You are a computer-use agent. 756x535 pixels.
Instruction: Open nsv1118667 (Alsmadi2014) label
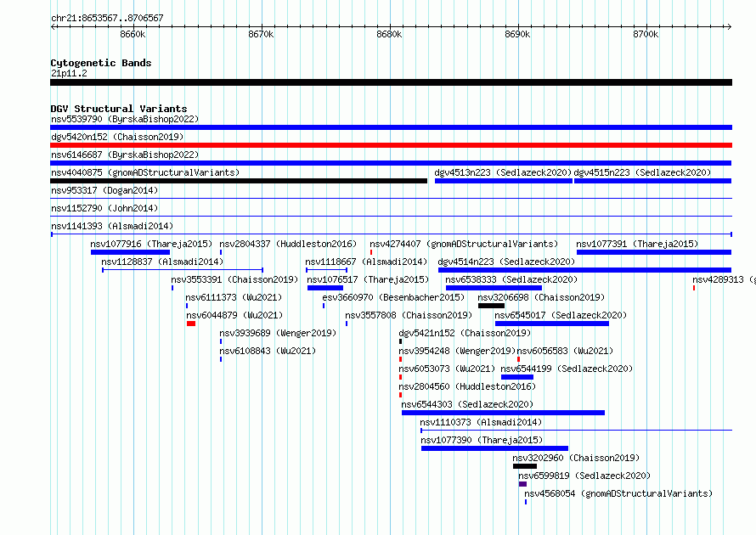366,262
